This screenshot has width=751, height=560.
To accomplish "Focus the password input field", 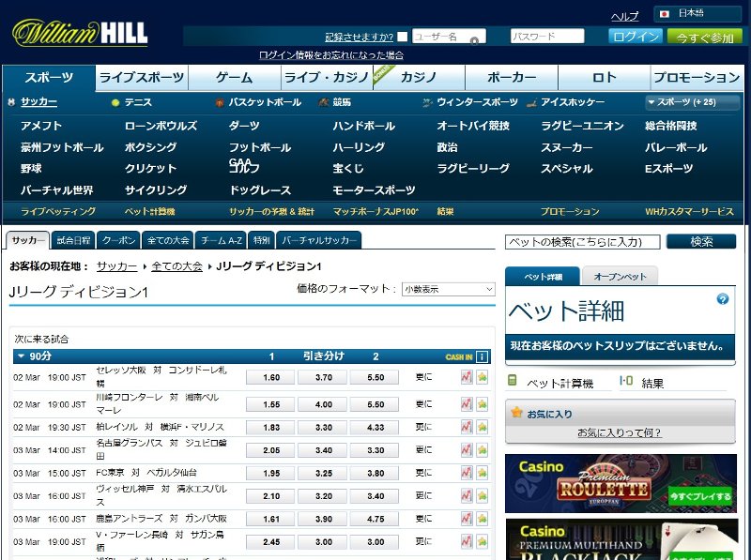I will coord(547,37).
